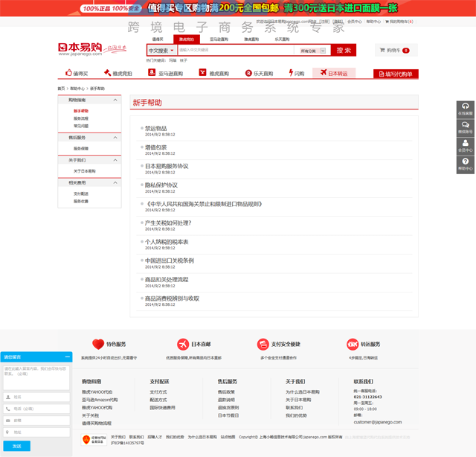The image size is (476, 457).
Task: Open the 产生关税如何处理? article
Action: tap(168, 223)
